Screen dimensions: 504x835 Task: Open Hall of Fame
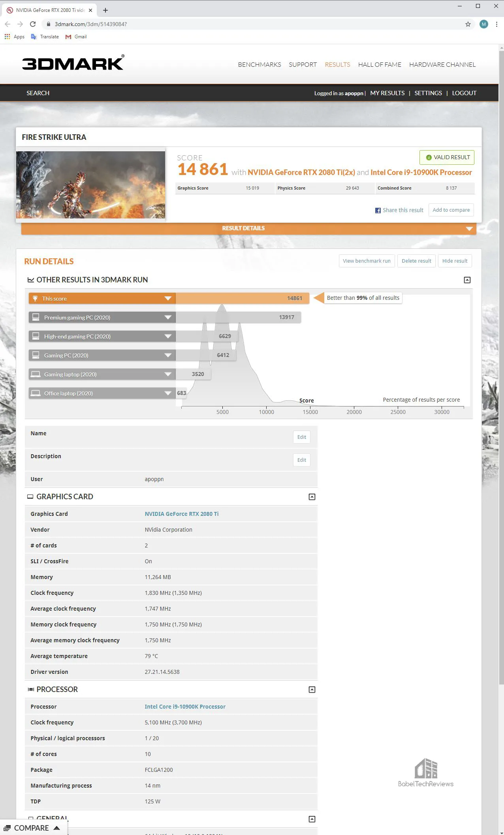tap(380, 65)
